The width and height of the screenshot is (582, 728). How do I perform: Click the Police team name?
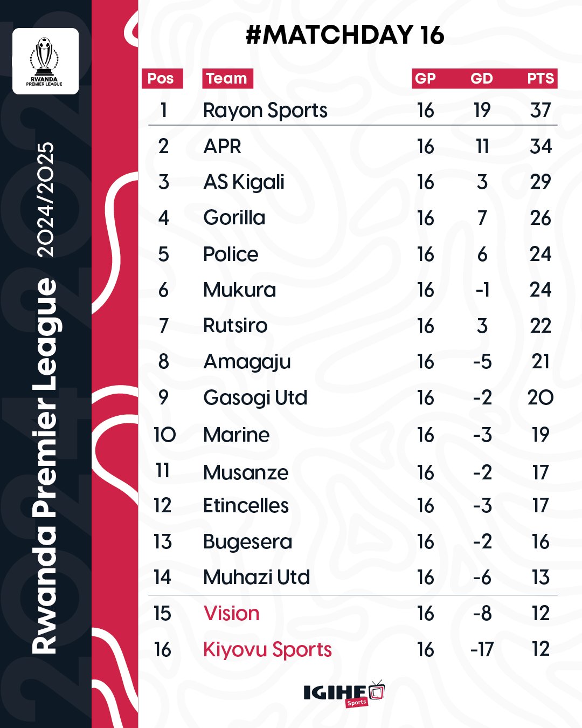coord(231,254)
